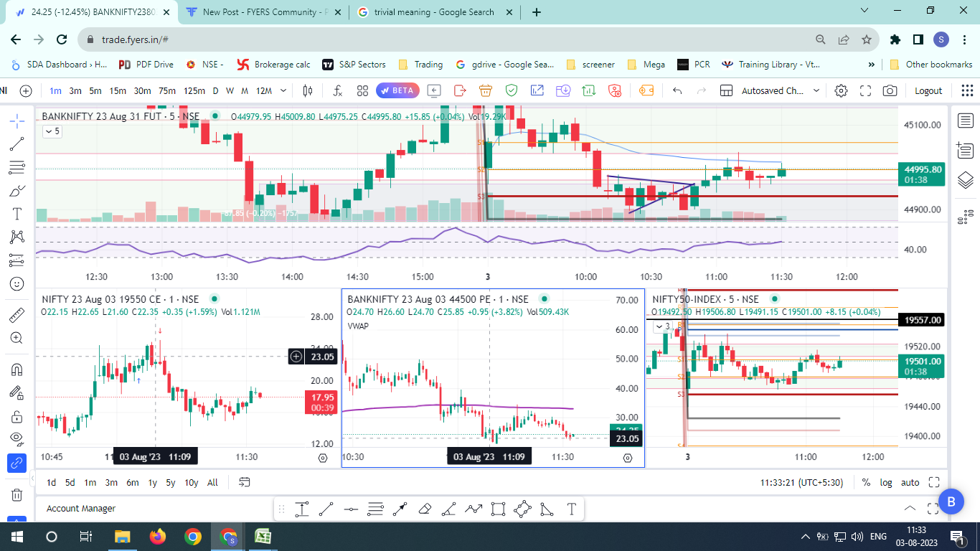980x551 pixels.
Task: Select the trend line drawing tool
Action: (x=17, y=143)
